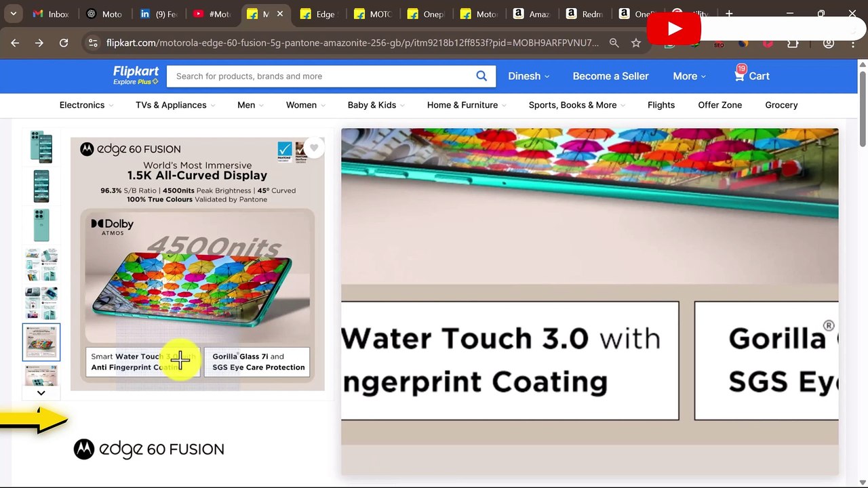This screenshot has width=868, height=488.
Task: Click the bookmark star in address bar
Action: [x=635, y=43]
